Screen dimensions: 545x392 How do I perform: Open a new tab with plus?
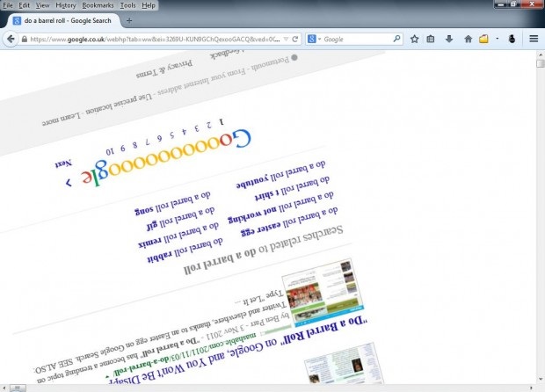[129, 20]
